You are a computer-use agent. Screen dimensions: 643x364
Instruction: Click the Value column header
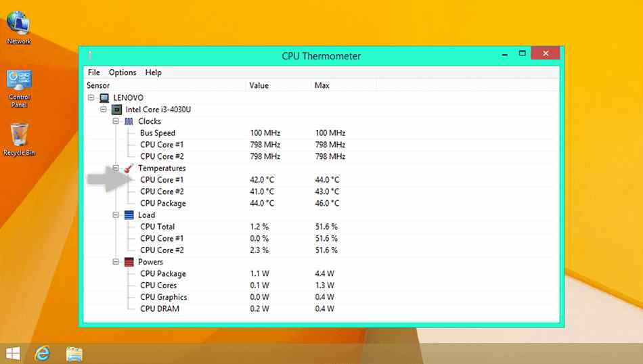pyautogui.click(x=259, y=86)
